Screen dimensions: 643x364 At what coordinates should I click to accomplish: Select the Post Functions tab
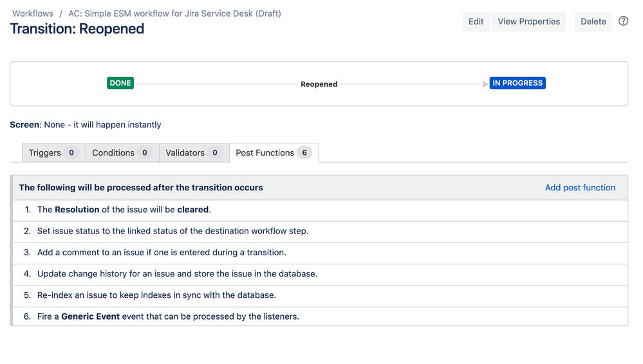274,153
